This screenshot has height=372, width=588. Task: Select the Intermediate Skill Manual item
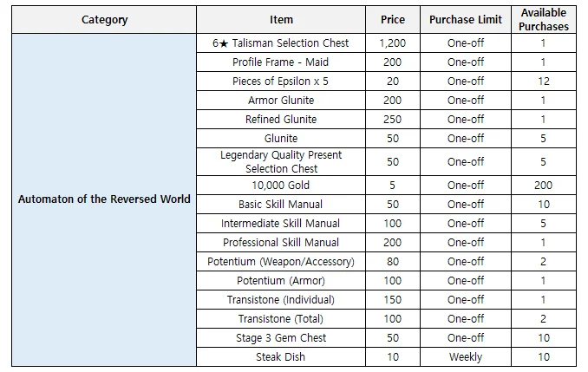point(281,223)
